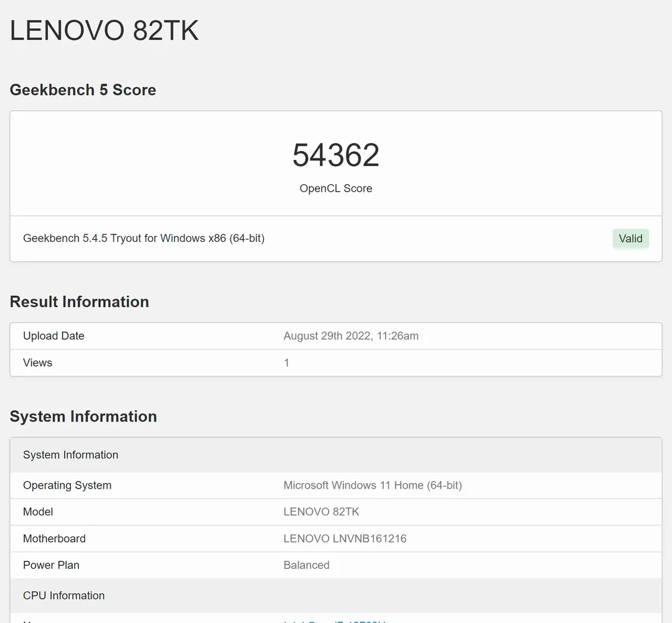
Task: Click the August 29th 2022 upload date value
Action: [x=351, y=336]
